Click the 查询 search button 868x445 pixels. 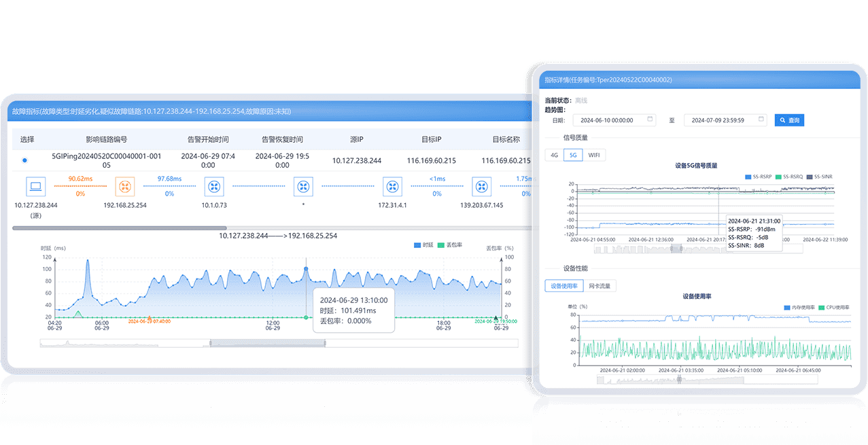click(789, 120)
